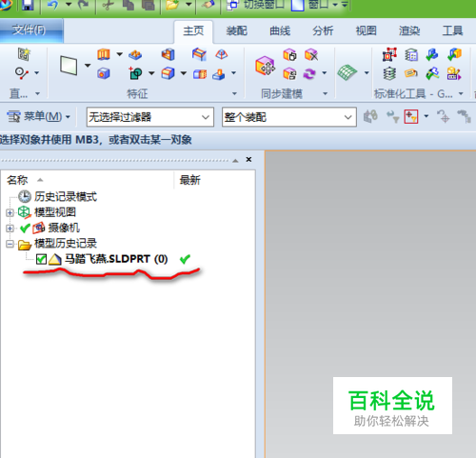Open the Edge Blend dropdown arrow

pos(183,73)
